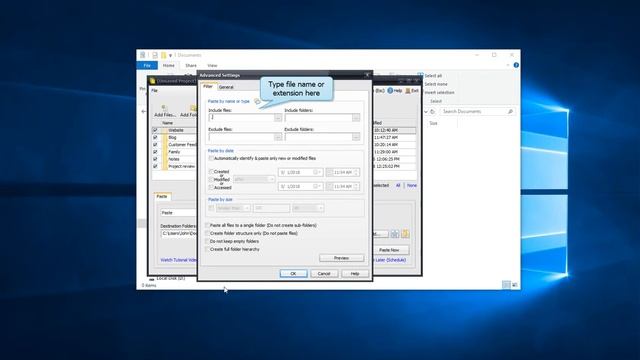The image size is (640, 360).
Task: Select the Paste tab in Copywhiz window
Action: click(x=162, y=196)
